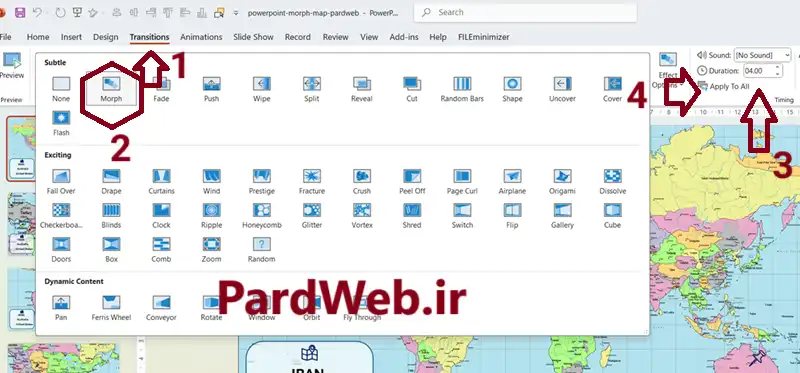Screen dimensions: 800x373
Task: Select the Honeycomb transition
Action: tap(262, 215)
